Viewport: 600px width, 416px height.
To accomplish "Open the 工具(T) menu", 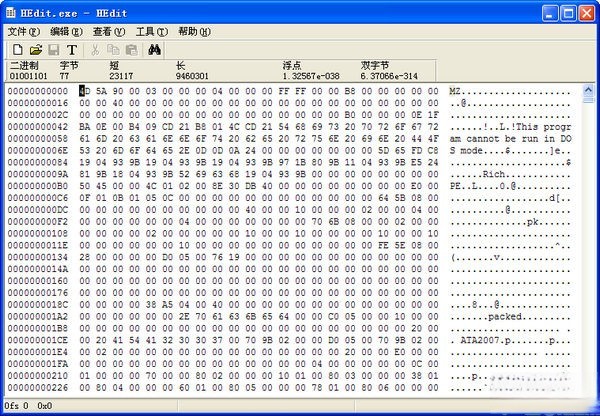I will 152,31.
